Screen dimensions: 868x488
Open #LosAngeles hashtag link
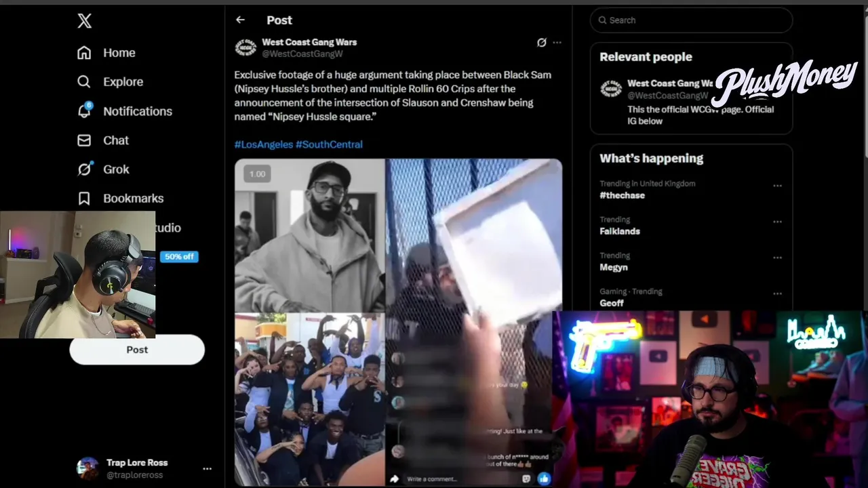pyautogui.click(x=264, y=144)
